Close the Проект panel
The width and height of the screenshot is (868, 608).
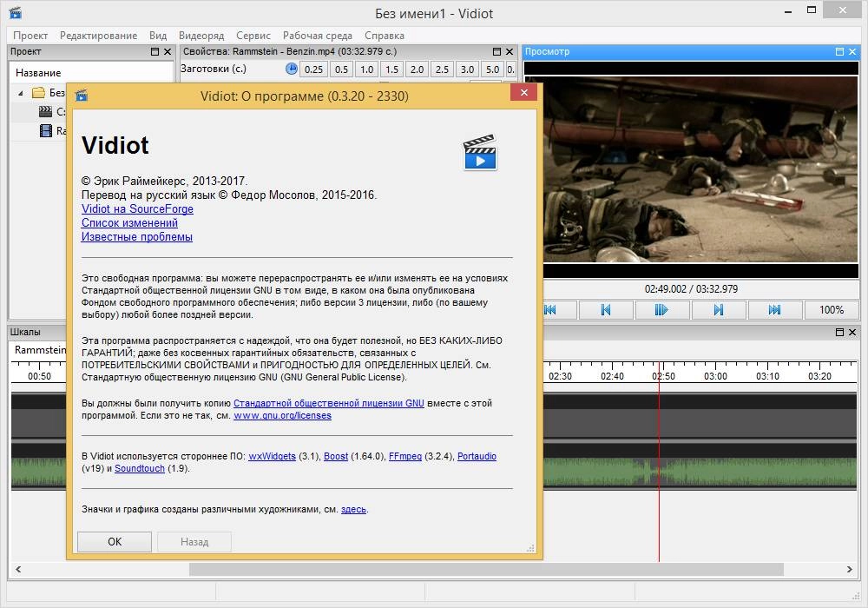168,51
